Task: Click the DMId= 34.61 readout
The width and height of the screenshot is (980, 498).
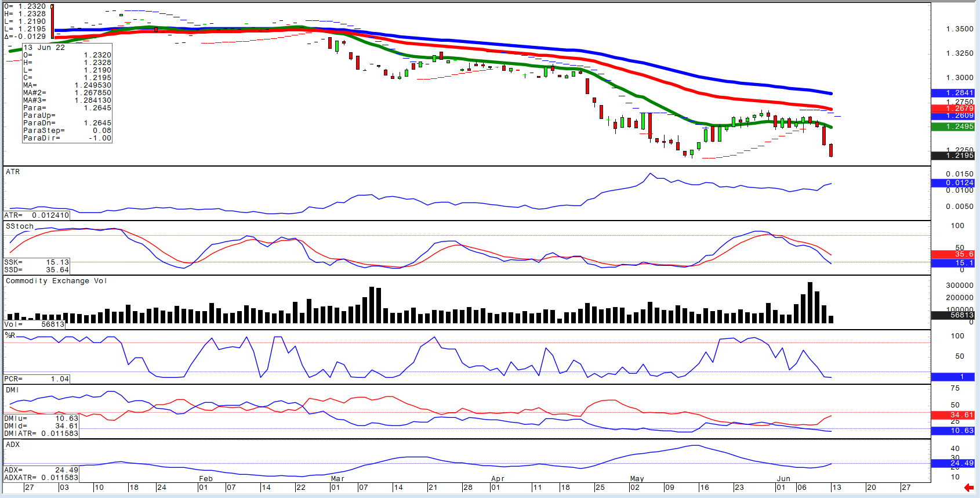Action: tap(41, 426)
